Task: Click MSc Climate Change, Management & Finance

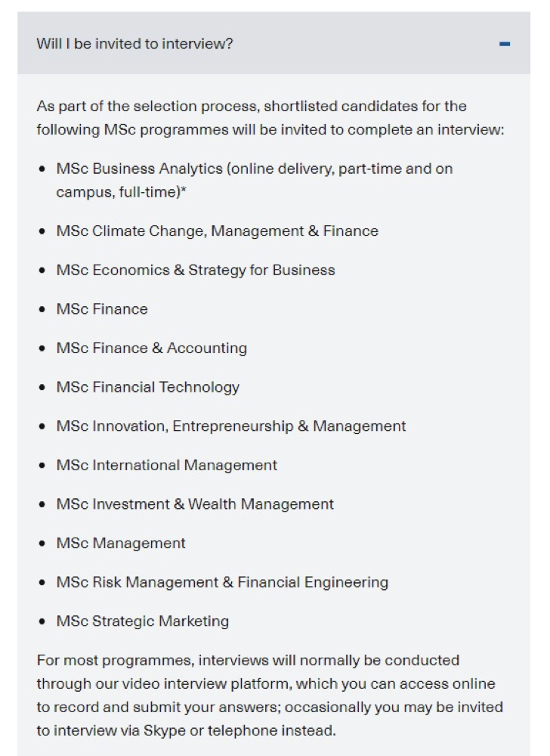Action: [x=217, y=231]
